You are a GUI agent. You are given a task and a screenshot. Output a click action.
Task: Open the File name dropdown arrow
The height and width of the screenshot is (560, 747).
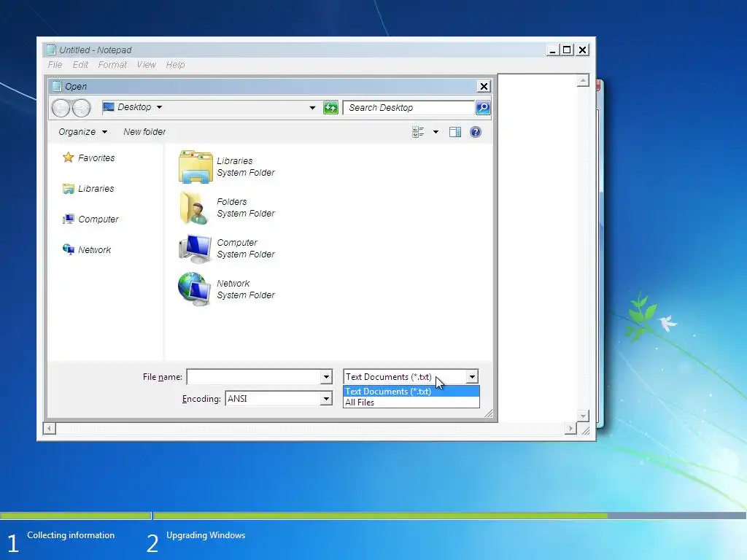click(326, 377)
